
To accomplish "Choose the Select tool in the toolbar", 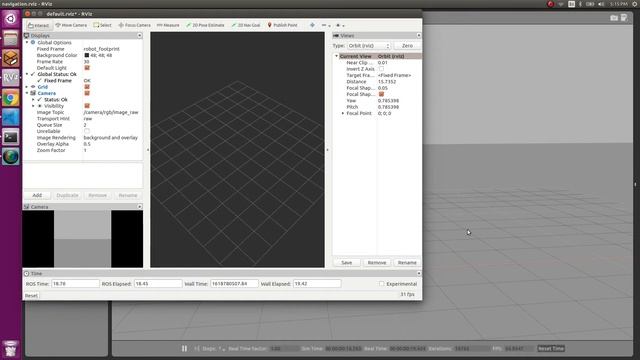I will [x=102, y=25].
